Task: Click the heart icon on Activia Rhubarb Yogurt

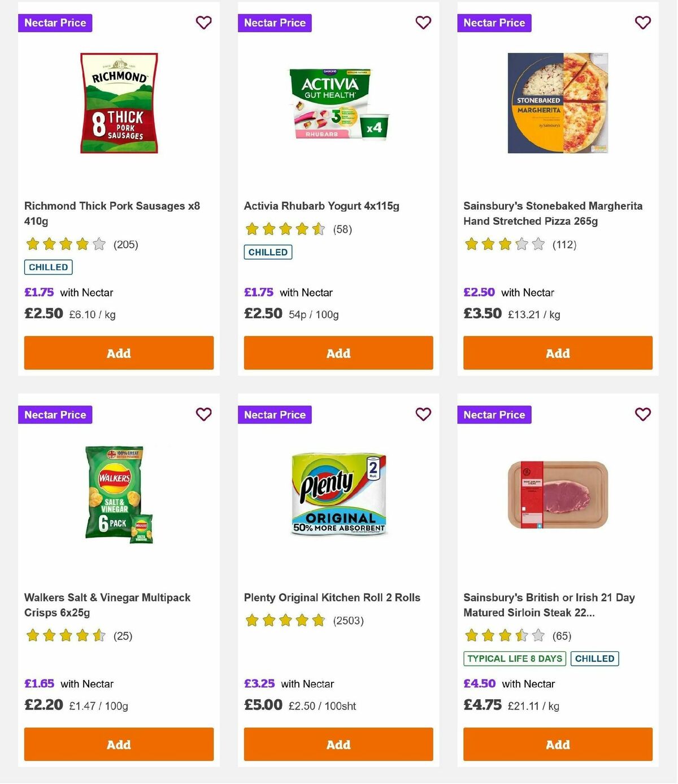Action: tap(423, 23)
